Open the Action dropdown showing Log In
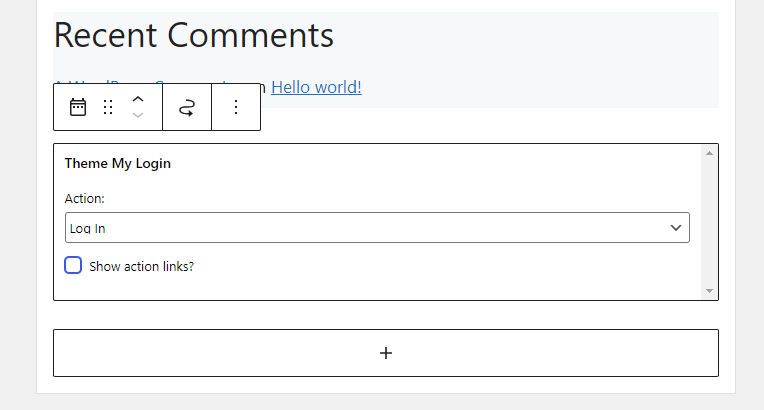Viewport: 764px width, 410px height. [x=377, y=228]
